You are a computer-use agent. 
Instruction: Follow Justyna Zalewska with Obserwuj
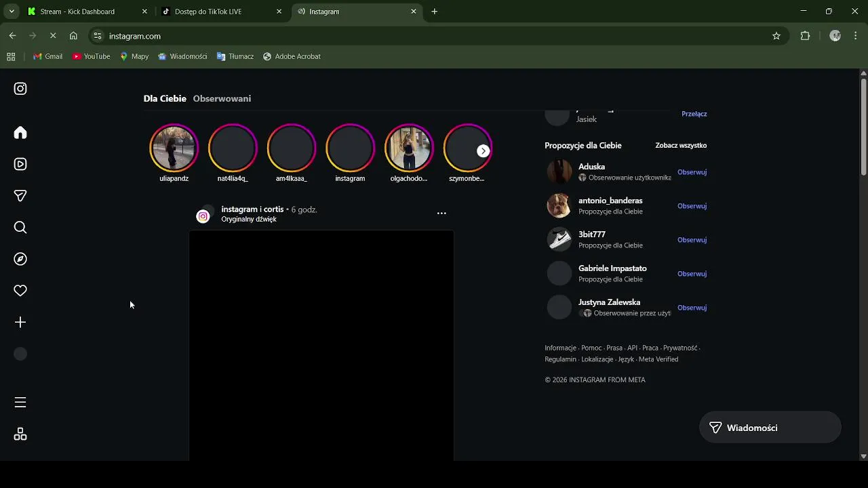point(692,308)
